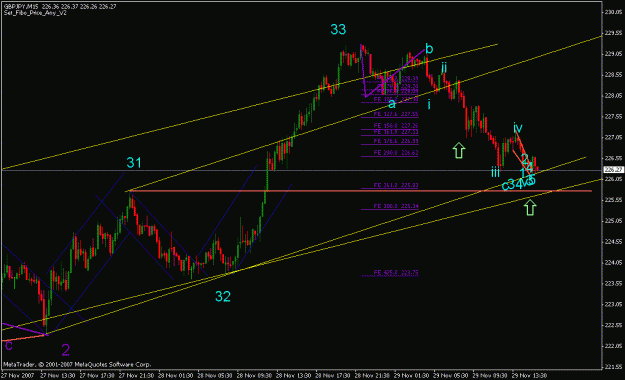Click the 229.05 price axis label
This screenshot has height=380, width=625.
pos(613,54)
